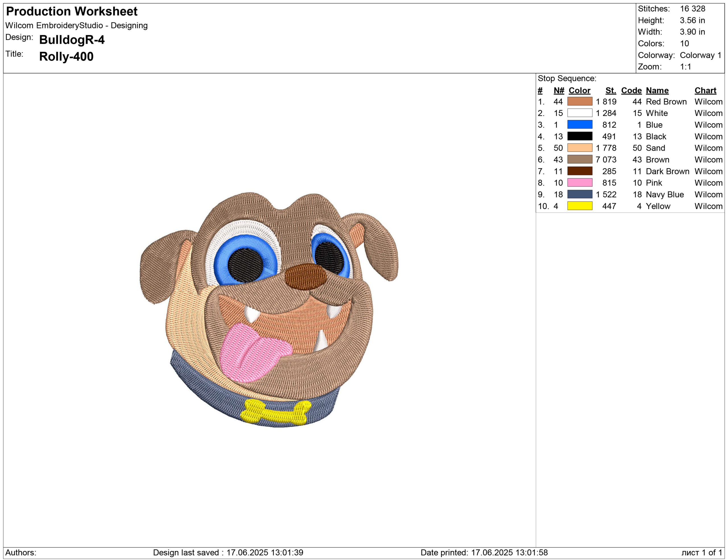Click the St. column header
This screenshot has height=560, width=728.
(x=611, y=90)
